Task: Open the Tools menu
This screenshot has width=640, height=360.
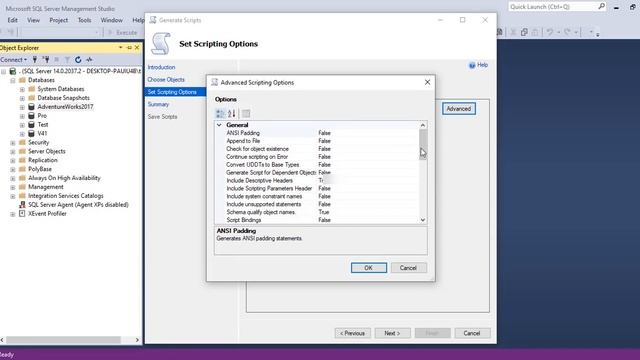Action: (x=84, y=20)
